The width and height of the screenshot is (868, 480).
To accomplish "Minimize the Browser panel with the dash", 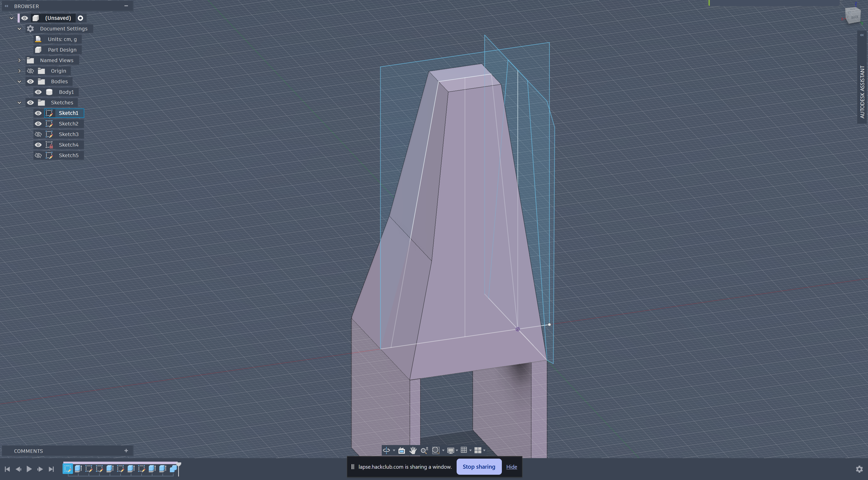I will [126, 6].
